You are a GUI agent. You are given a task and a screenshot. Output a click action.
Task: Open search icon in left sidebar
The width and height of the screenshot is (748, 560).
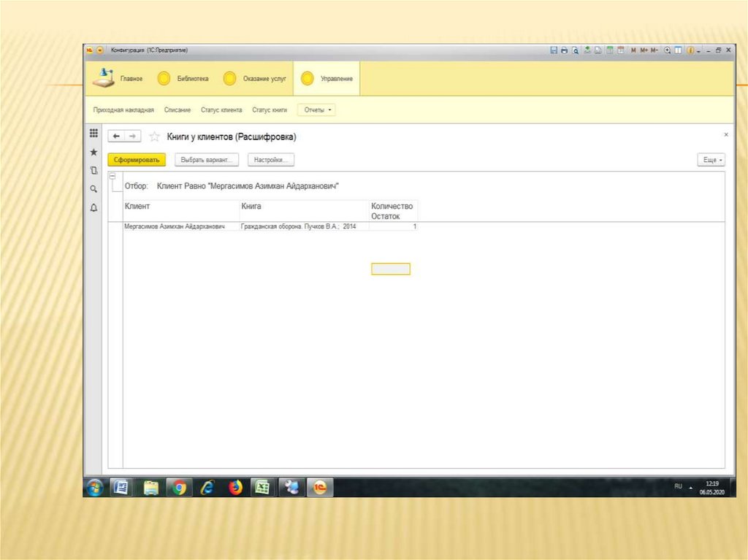click(93, 189)
